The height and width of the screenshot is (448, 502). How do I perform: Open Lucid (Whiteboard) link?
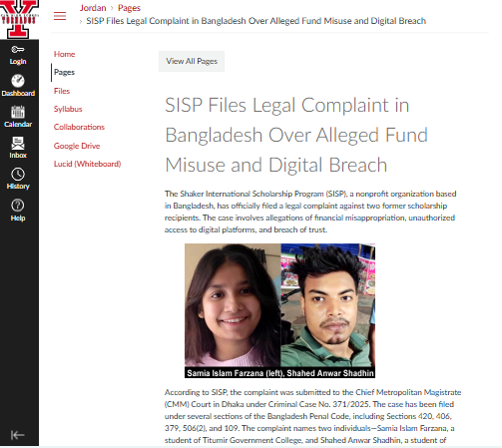[87, 164]
